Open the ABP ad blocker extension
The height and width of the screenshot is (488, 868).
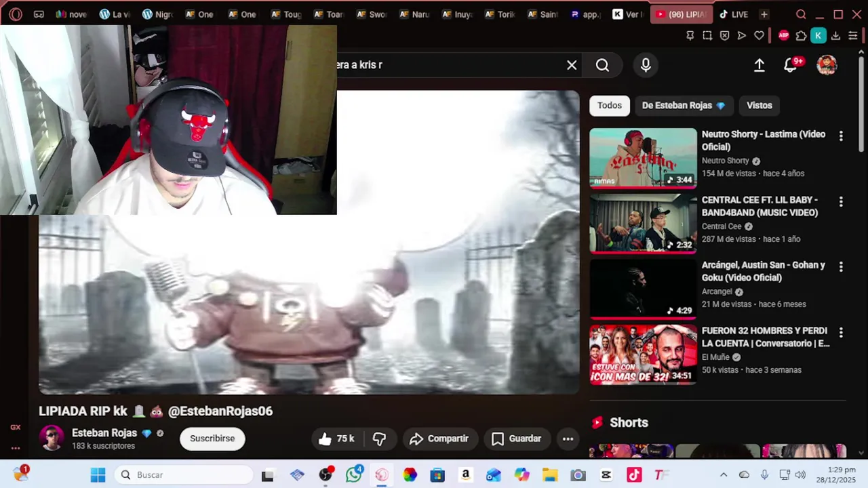coord(784,36)
